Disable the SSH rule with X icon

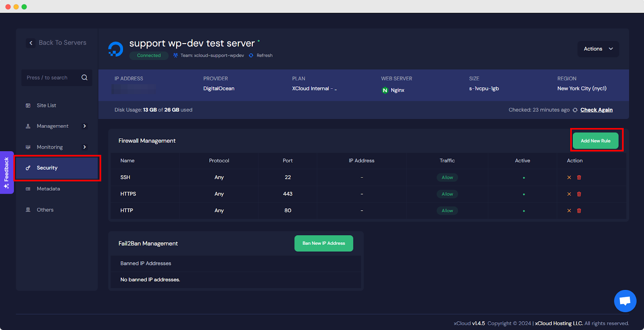tap(569, 177)
